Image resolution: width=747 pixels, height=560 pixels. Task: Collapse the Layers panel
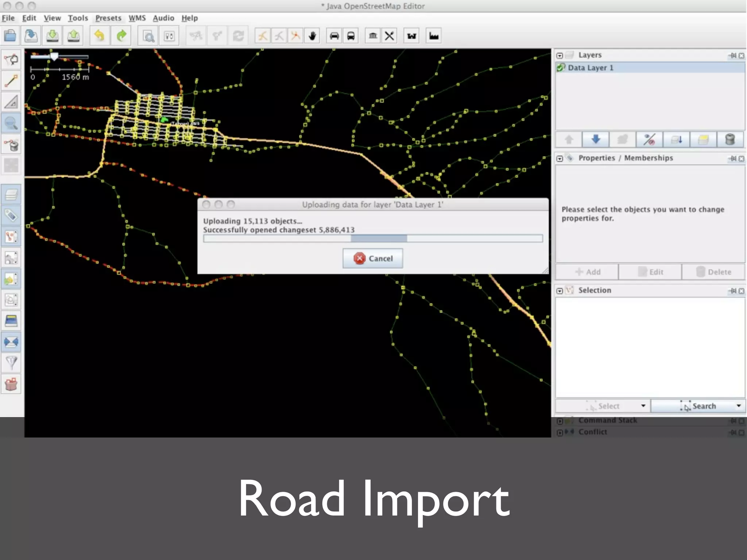tap(560, 55)
